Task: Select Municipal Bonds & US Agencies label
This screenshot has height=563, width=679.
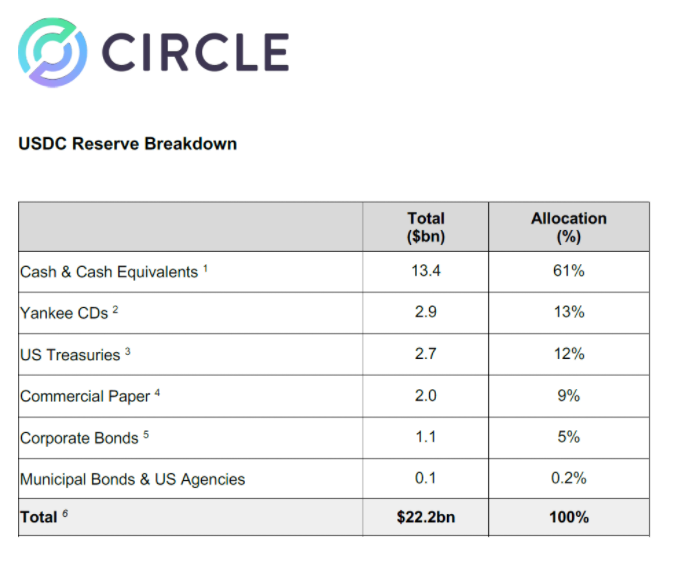Action: click(x=133, y=479)
